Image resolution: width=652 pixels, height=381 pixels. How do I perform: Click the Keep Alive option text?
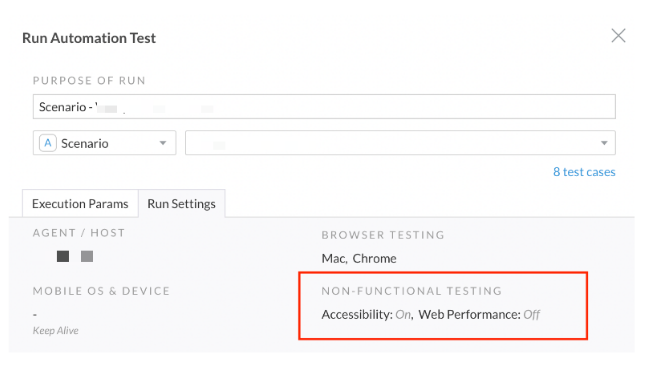[x=56, y=331]
